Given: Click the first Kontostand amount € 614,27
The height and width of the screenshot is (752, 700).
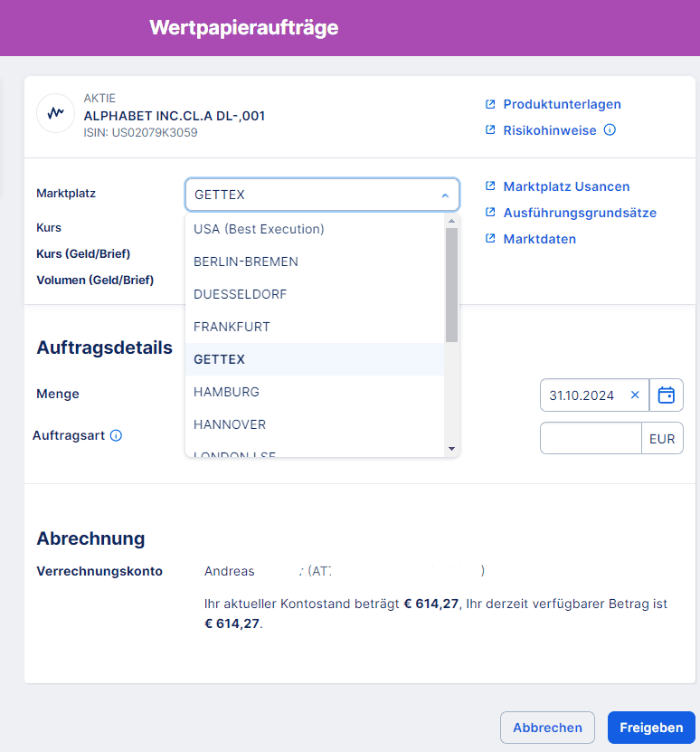Looking at the screenshot, I should pyautogui.click(x=431, y=604).
